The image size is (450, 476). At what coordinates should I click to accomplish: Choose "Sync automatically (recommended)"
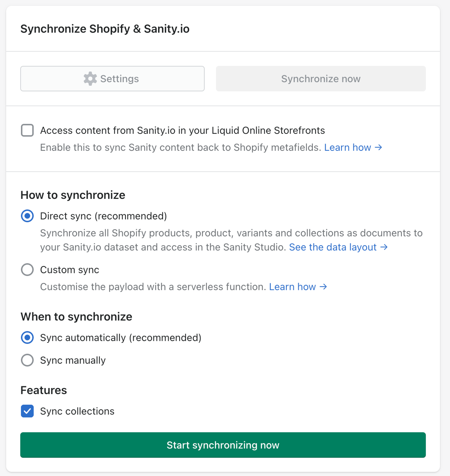coord(27,338)
